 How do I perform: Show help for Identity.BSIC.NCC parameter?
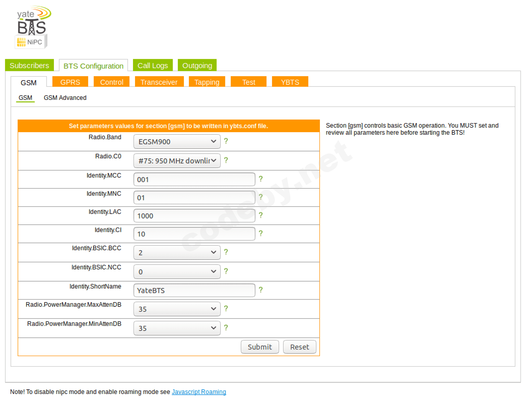226,271
